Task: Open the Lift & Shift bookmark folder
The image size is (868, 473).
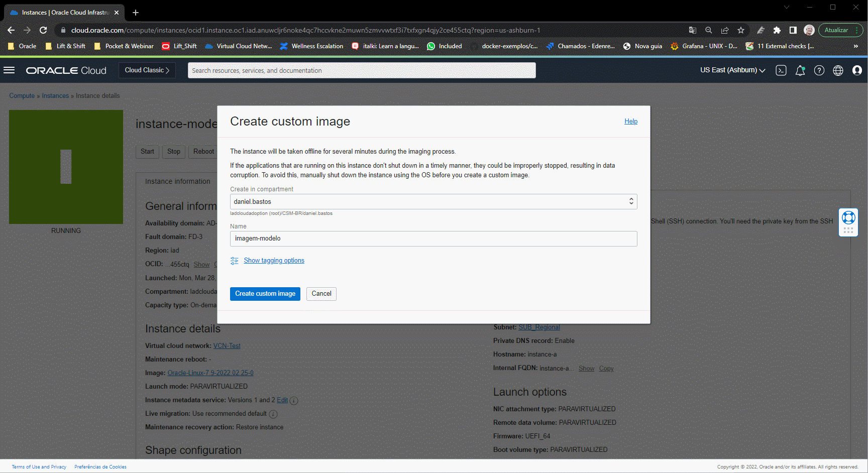Action: [x=65, y=46]
